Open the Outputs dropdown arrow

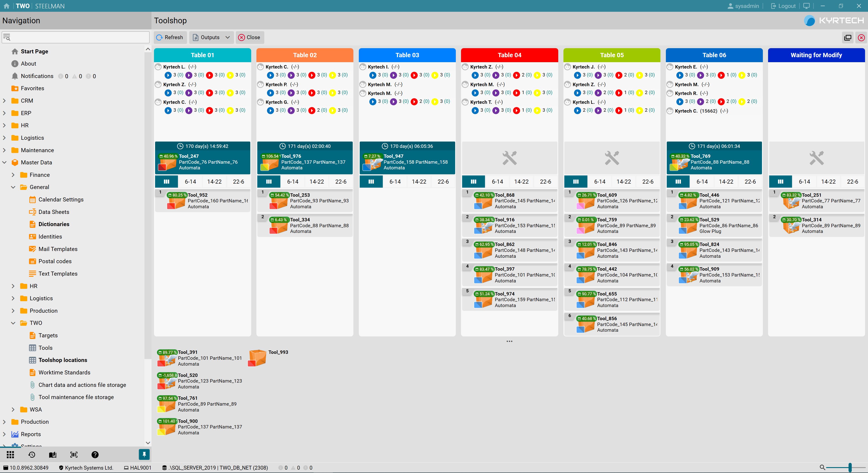click(x=228, y=37)
